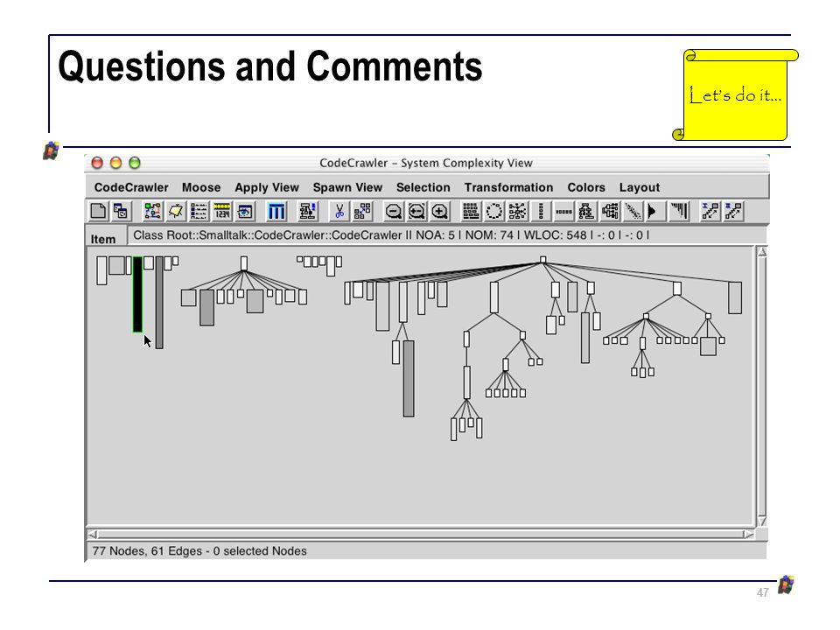Open the Layout menu
Screen dimensions: 840x630
640,187
